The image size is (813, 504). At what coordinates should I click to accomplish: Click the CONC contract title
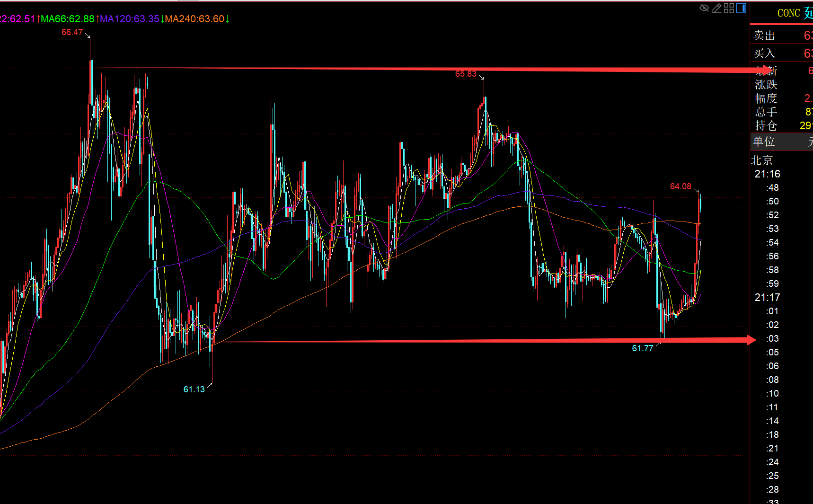tap(789, 13)
